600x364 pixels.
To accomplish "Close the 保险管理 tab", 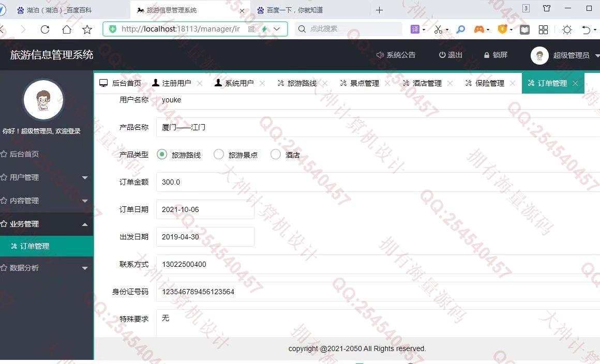I will (513, 83).
